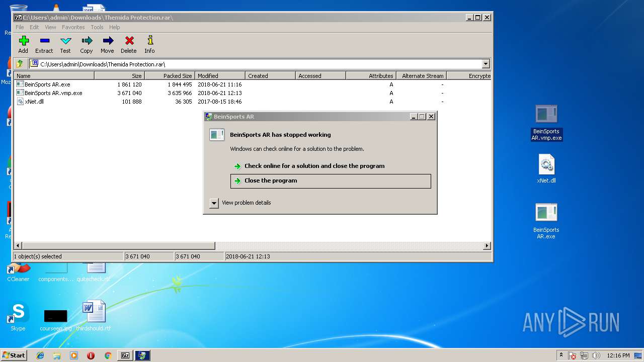This screenshot has height=362, width=644.
Task: Launch Windows Media Player from taskbar
Action: pos(74,355)
